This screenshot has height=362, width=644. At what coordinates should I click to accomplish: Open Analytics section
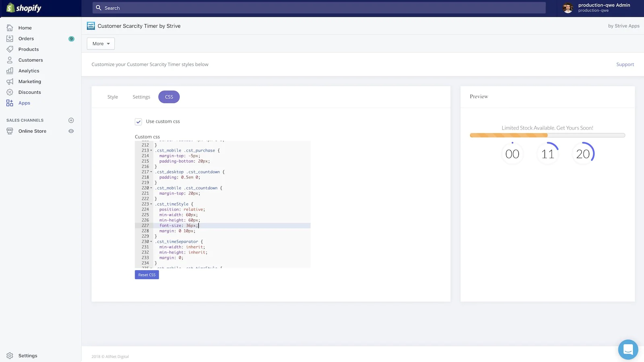pos(29,71)
